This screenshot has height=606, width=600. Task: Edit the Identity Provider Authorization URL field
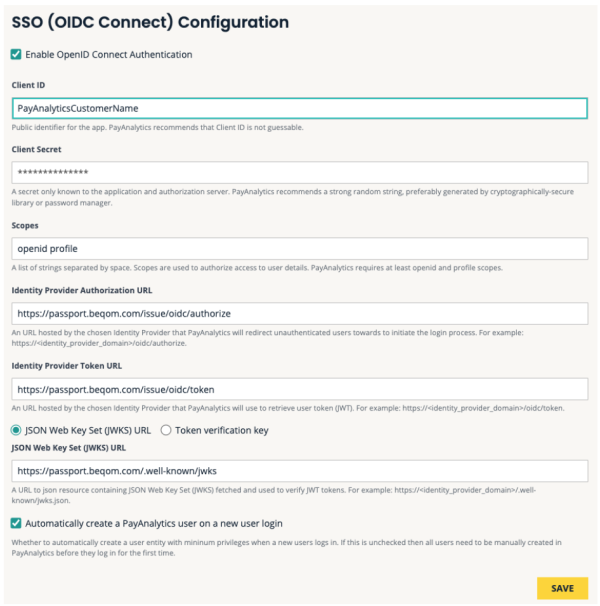(300, 313)
